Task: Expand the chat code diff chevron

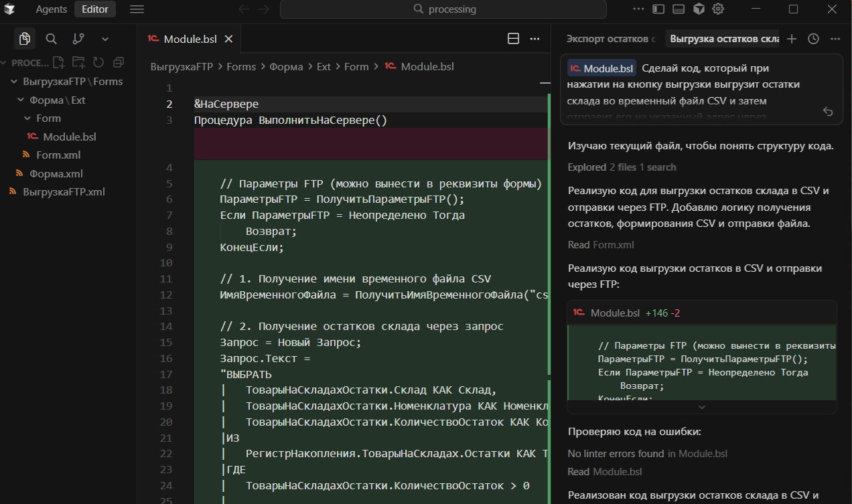Action: click(701, 407)
